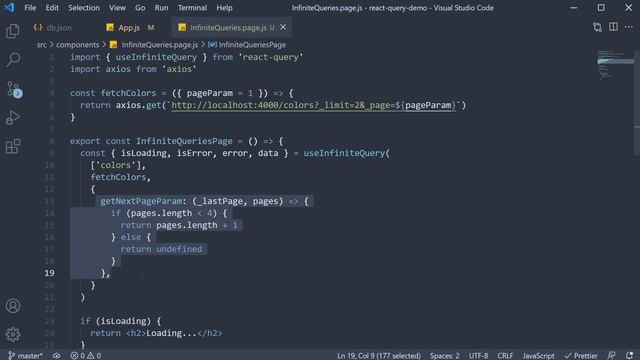Switch to the App.js tab
The height and width of the screenshot is (360, 640).
129,27
